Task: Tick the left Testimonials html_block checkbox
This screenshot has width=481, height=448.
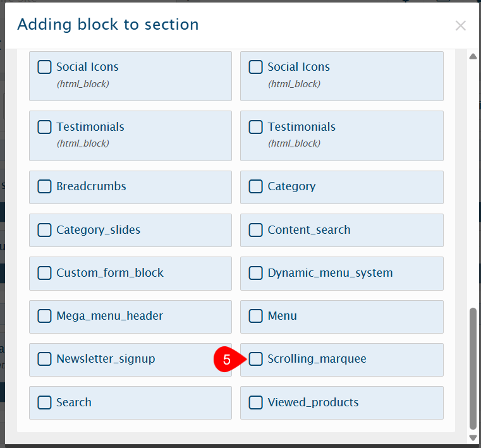Action: click(44, 127)
